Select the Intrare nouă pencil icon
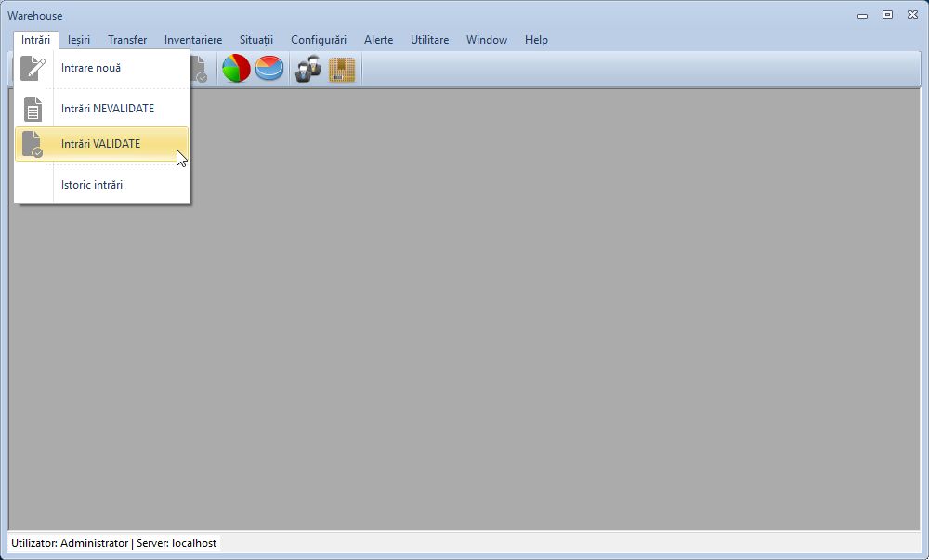 [33, 66]
